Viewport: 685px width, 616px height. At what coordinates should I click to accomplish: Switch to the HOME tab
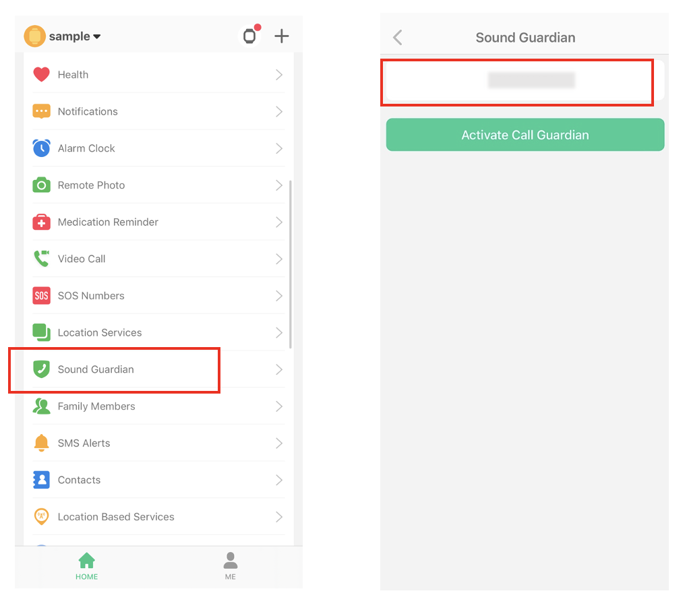pos(86,566)
